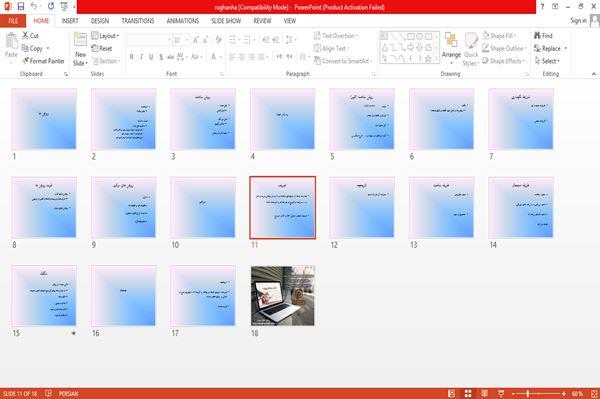Toggle Italic formatting

pyautogui.click(x=141, y=57)
